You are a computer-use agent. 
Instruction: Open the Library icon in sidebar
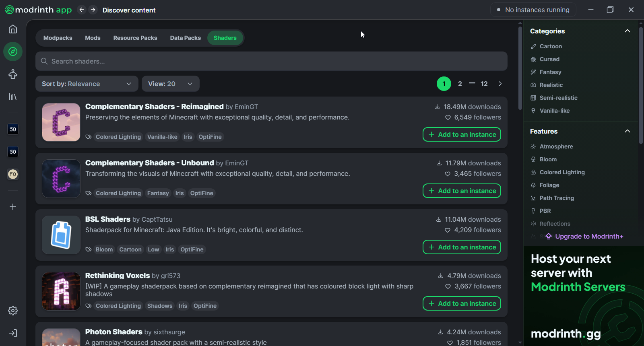click(13, 97)
